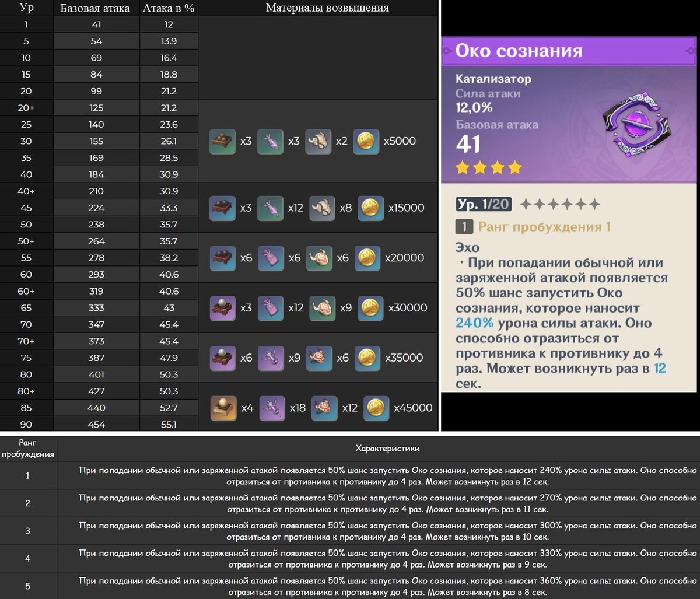Select pearl material icon in x30000 row
Screen dimensions: 700x599
pos(222,308)
